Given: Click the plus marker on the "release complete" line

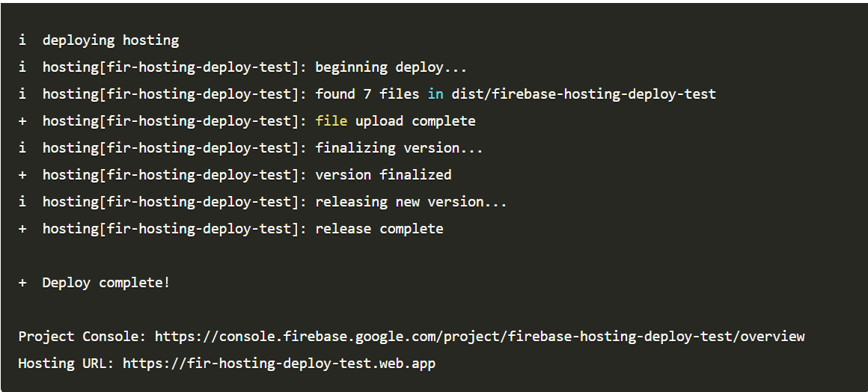Looking at the screenshot, I should tap(22, 229).
